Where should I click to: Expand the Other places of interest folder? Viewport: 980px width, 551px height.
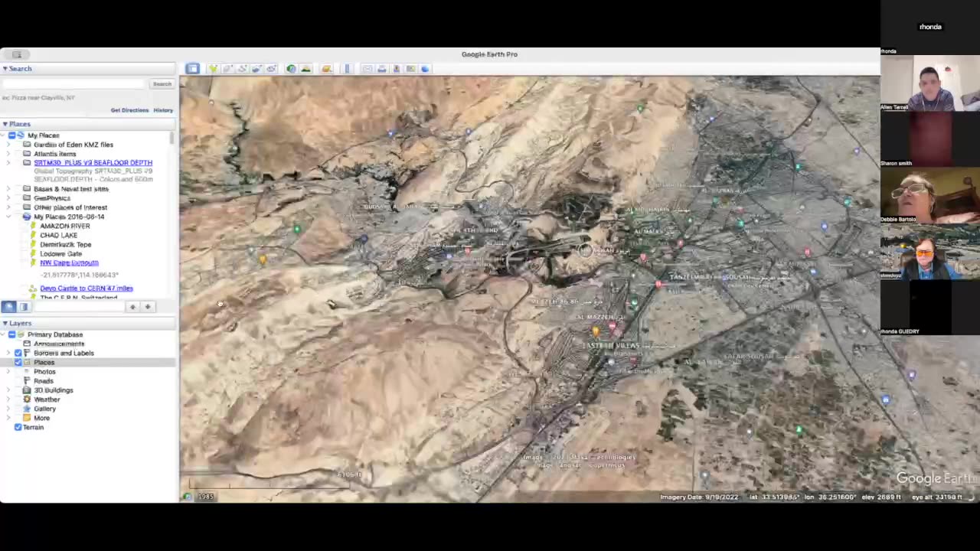click(x=8, y=207)
